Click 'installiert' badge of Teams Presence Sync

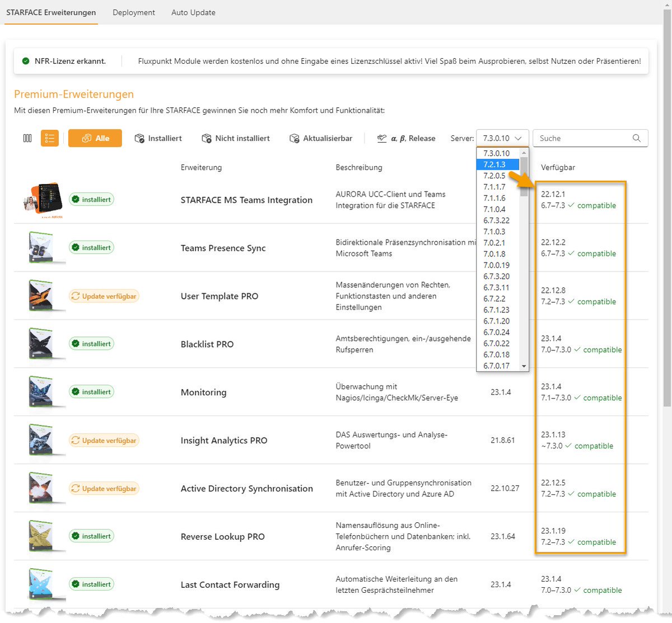tap(91, 247)
